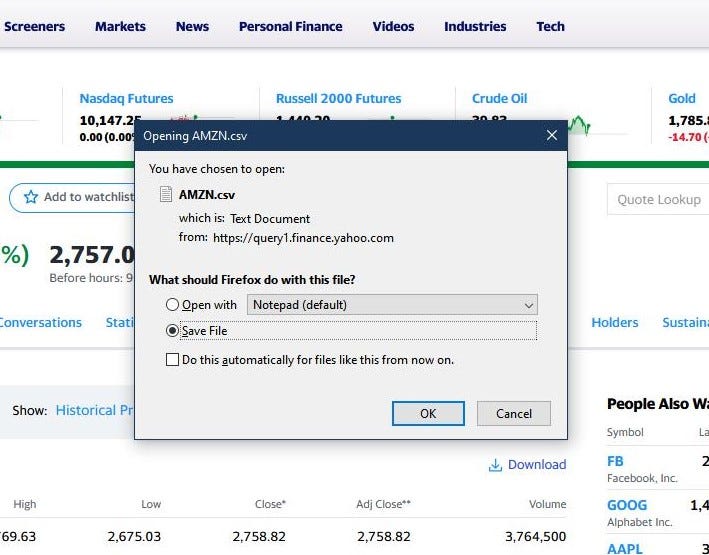The height and width of the screenshot is (555, 709).
Task: Click the Symbol header in People Also Watch
Action: tap(625, 432)
